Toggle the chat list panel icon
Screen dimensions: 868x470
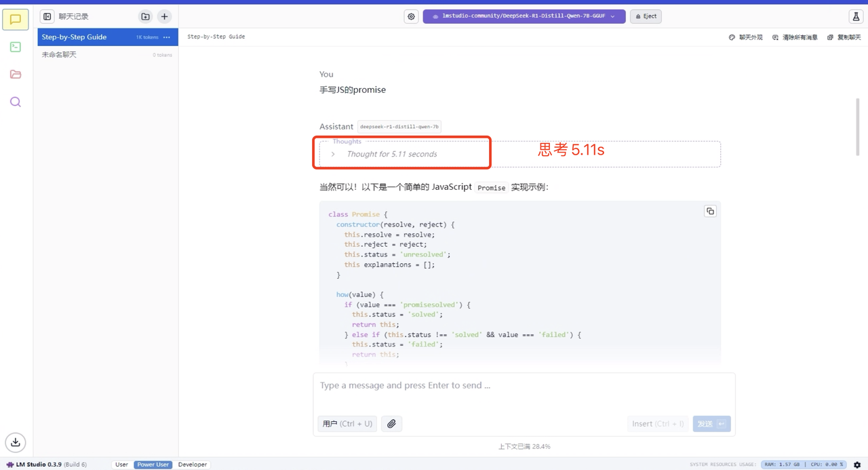(47, 16)
